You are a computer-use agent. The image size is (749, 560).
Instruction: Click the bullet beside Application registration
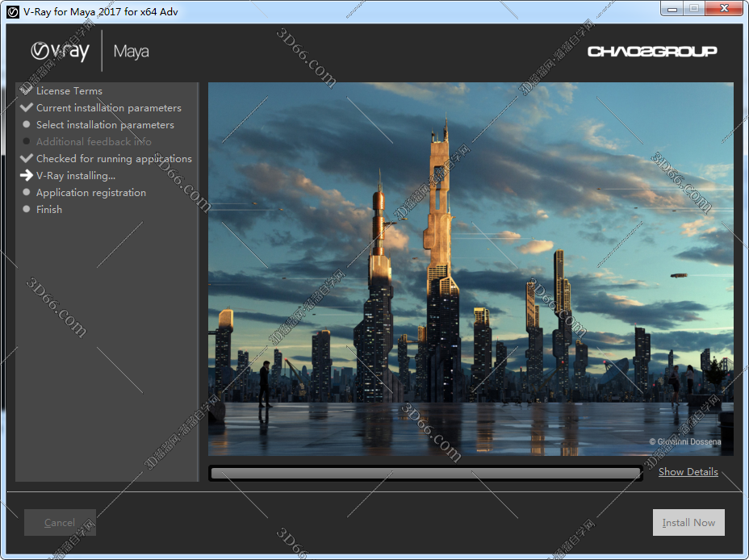click(27, 193)
